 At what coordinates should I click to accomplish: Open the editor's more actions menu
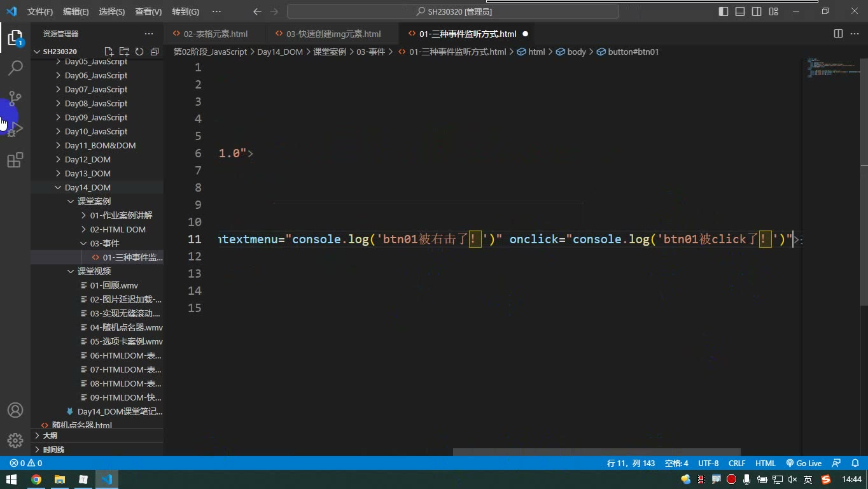point(855,34)
